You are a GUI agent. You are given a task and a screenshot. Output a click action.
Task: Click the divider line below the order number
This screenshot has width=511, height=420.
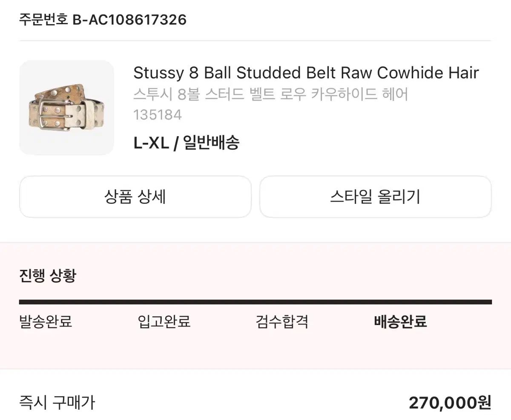tap(255, 40)
